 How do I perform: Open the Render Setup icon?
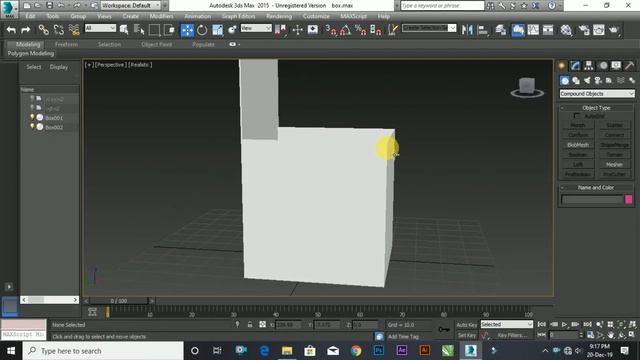[x=584, y=30]
